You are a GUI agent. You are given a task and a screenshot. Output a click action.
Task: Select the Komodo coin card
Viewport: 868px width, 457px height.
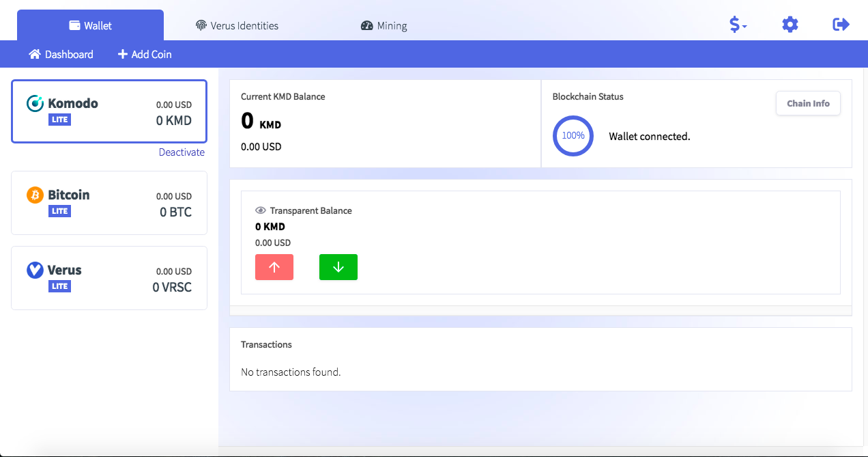pyautogui.click(x=109, y=111)
